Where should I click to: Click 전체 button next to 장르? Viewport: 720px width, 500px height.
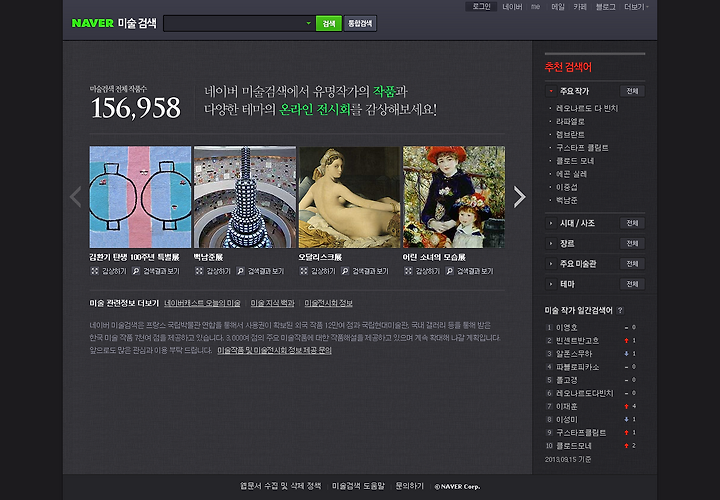tap(632, 243)
